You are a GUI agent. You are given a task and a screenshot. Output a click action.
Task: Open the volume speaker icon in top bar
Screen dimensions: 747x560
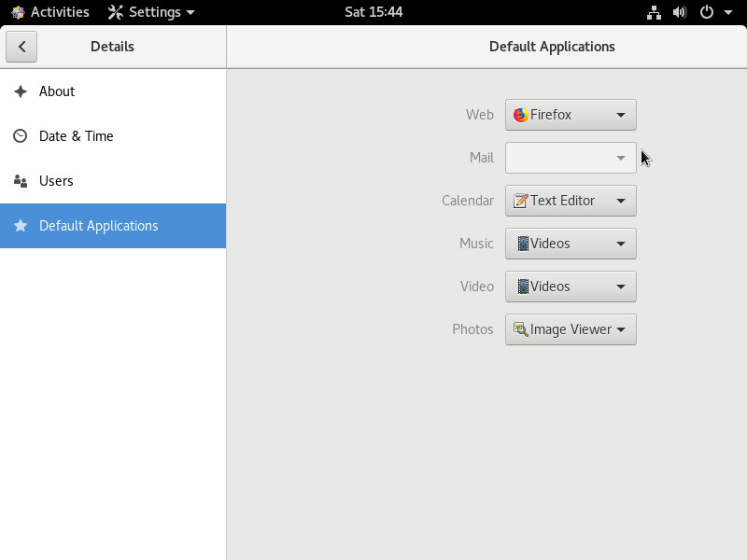point(680,12)
